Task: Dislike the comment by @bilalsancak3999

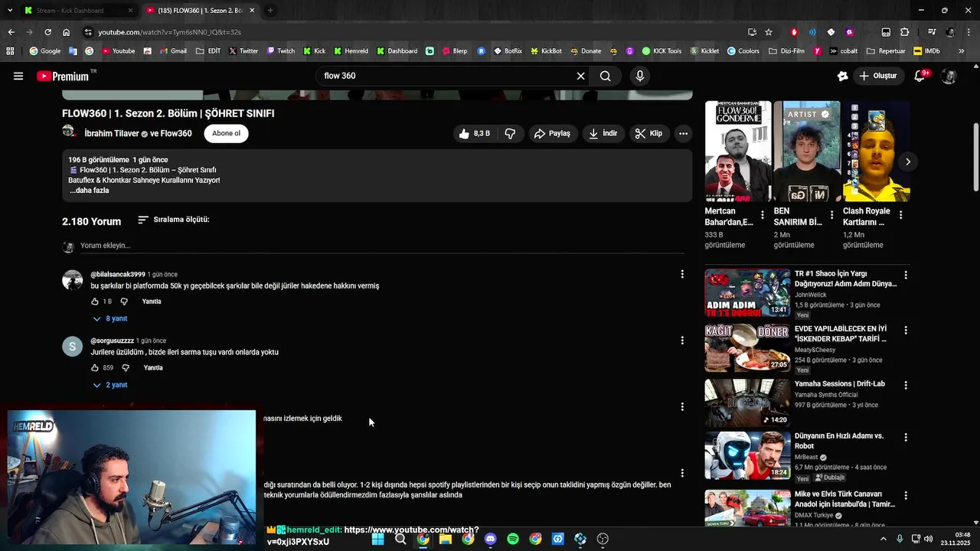Action: pos(124,302)
